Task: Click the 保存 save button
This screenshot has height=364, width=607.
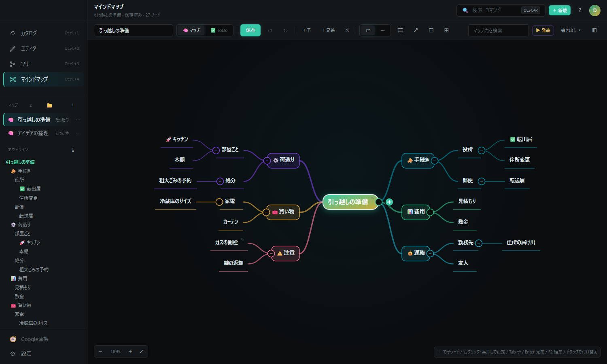Action: coord(250,30)
